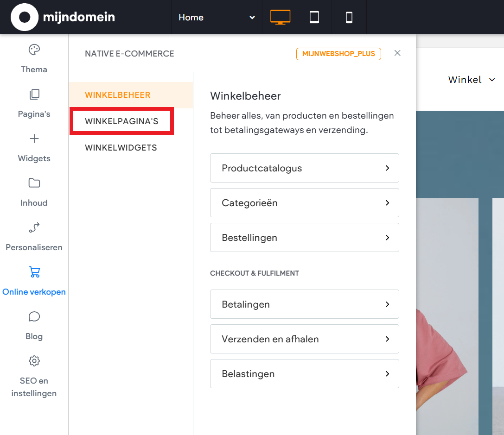Select the Pagina's sidebar icon
The height and width of the screenshot is (435, 504).
[34, 94]
